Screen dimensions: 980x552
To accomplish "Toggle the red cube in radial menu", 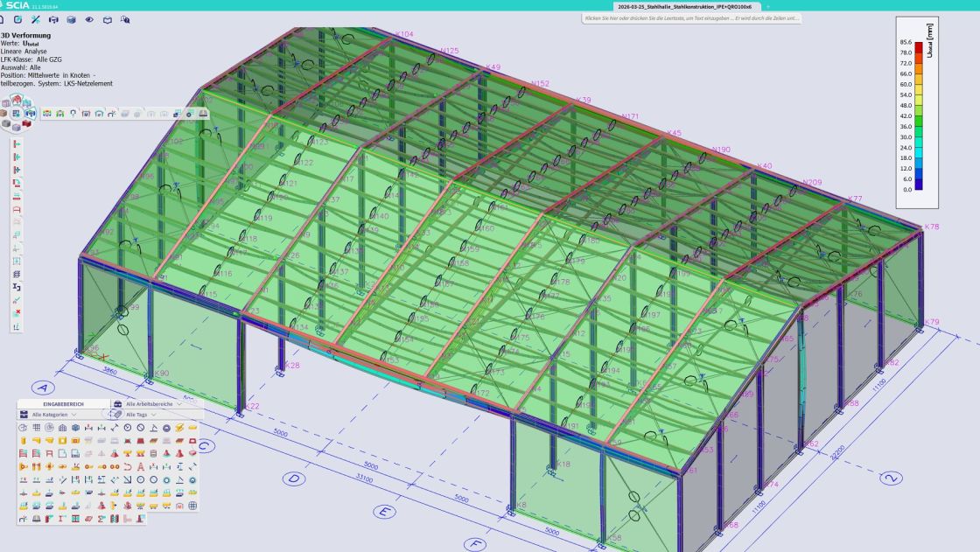I will click(24, 124).
